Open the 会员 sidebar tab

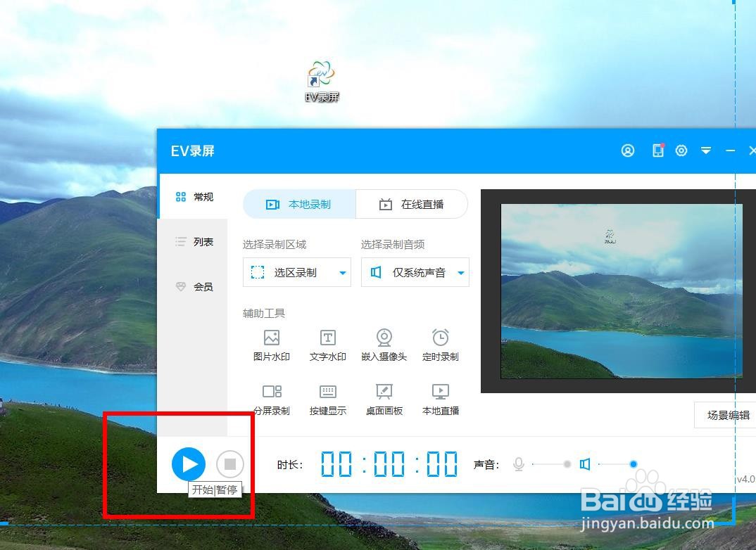(x=194, y=286)
